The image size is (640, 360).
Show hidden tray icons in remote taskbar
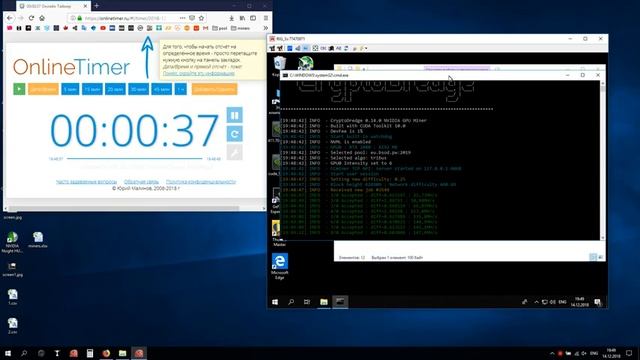click(x=536, y=302)
